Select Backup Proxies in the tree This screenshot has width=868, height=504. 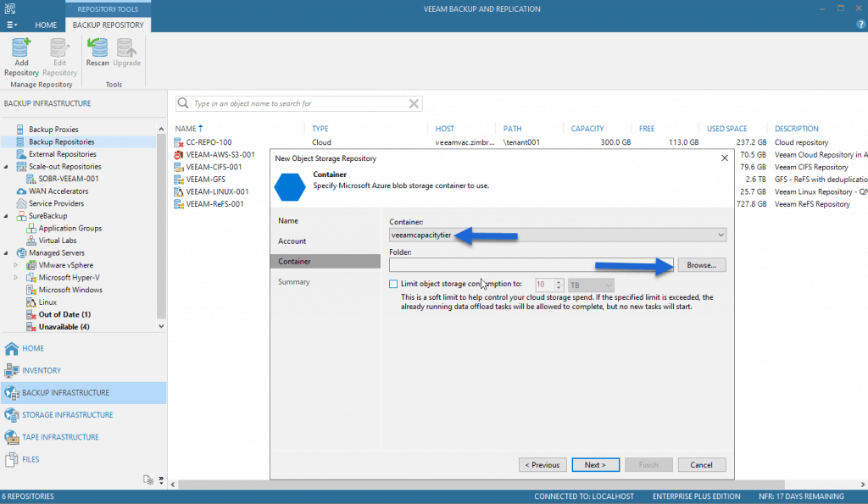pos(53,130)
